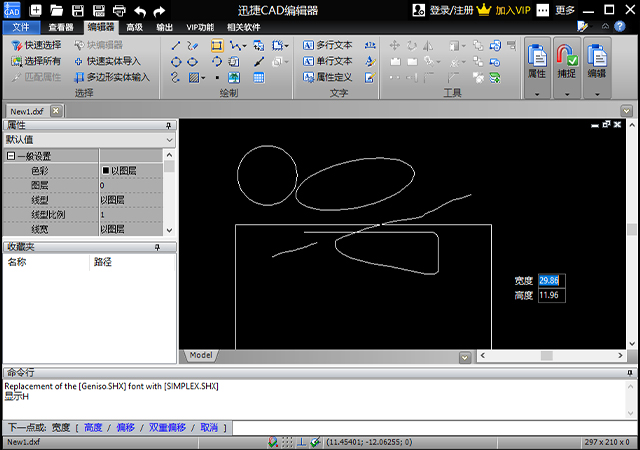
Task: Click the command line input box
Action: click(x=434, y=428)
